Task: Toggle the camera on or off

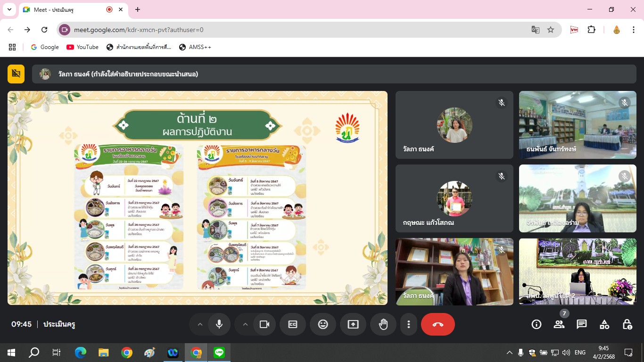Action: (x=264, y=324)
